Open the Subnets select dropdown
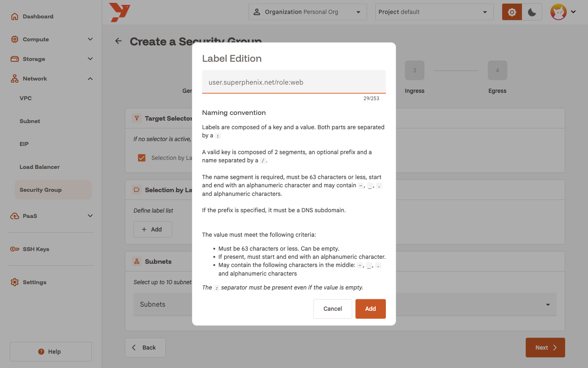This screenshot has width=588, height=368. pos(345,304)
